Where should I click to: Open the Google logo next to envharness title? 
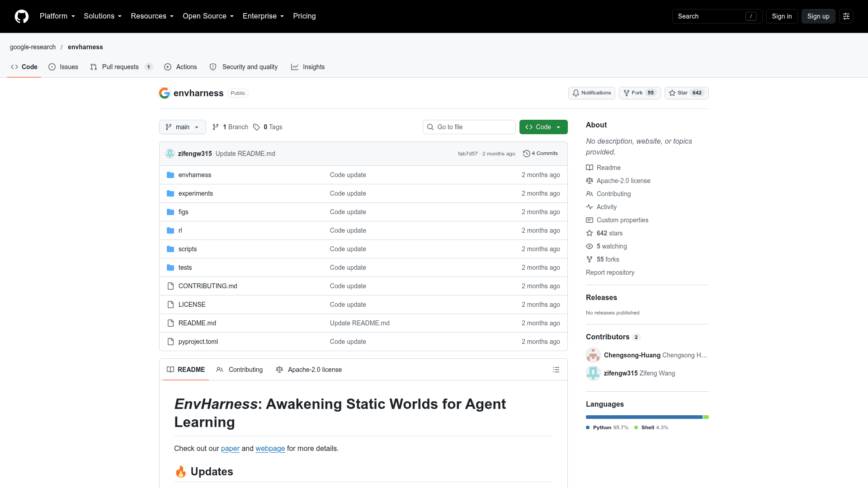[165, 93]
